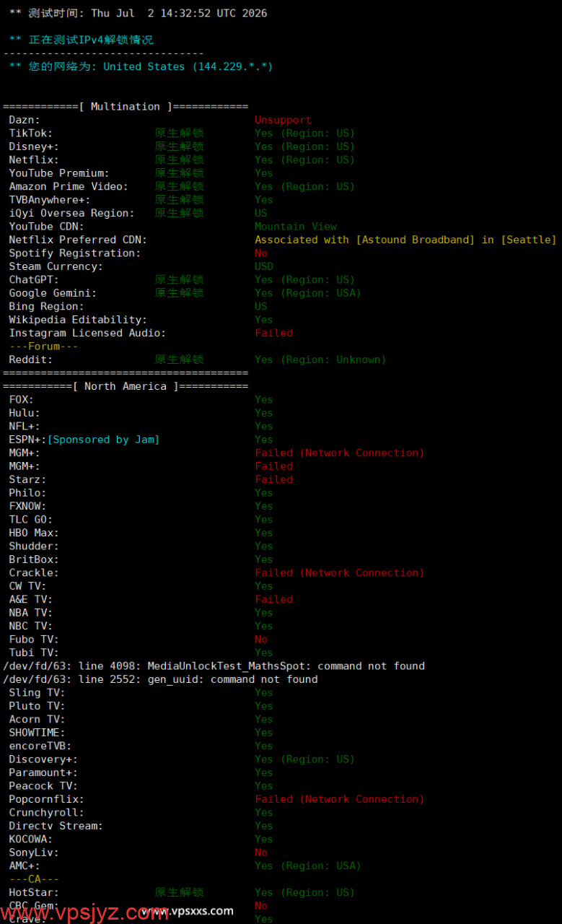Click the gen_uuid command not found line
The image size is (562, 924).
160,679
